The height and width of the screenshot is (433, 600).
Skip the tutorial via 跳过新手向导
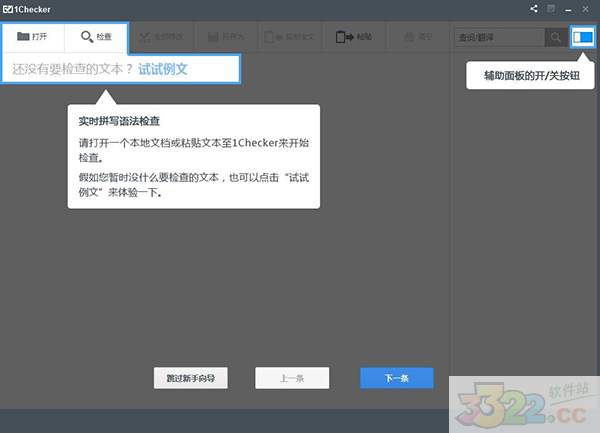[191, 378]
